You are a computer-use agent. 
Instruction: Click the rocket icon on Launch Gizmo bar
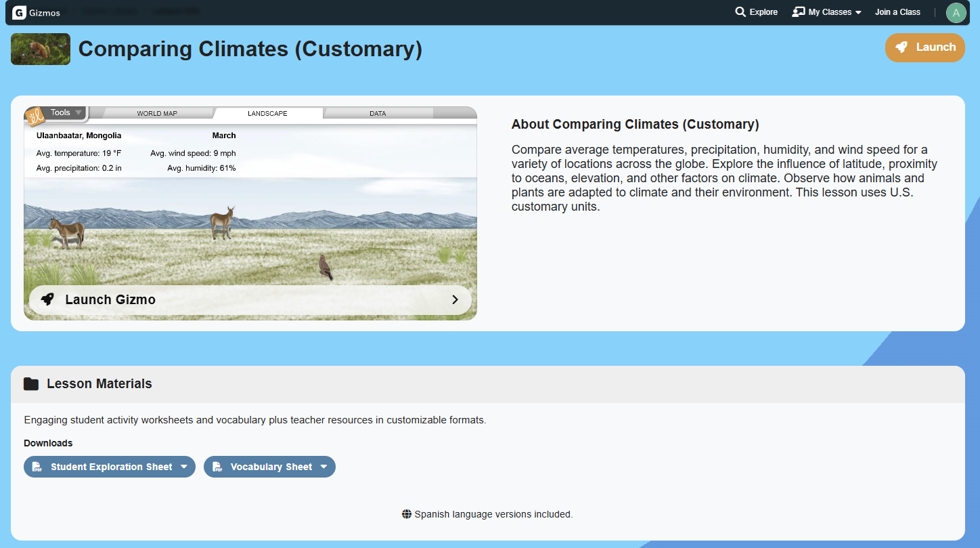(47, 299)
